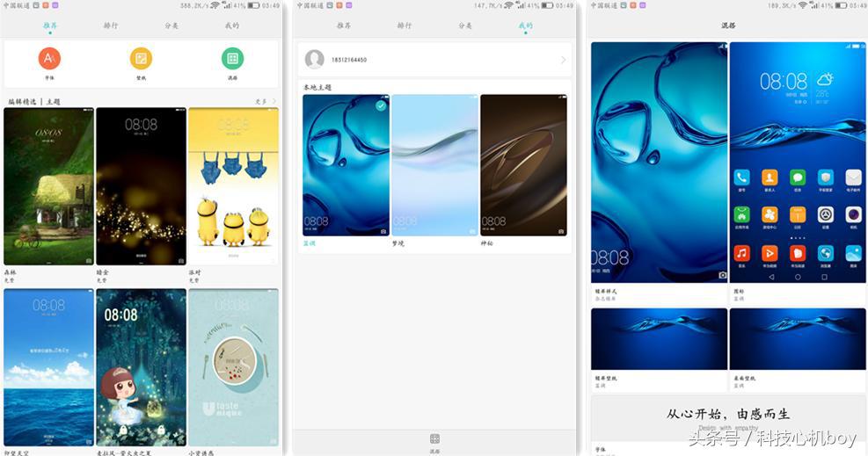Tap the blue shield Phone Manager icon
Screen dimensions: 868x456
826,177
